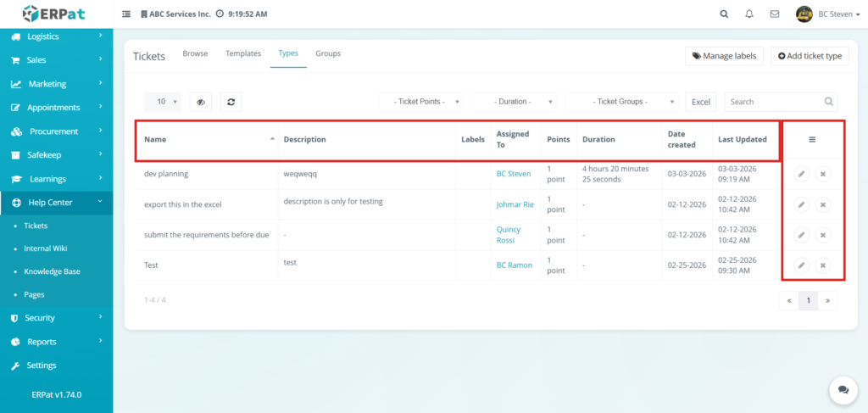
Task: Open the BC Steven assignee link
Action: click(x=514, y=174)
